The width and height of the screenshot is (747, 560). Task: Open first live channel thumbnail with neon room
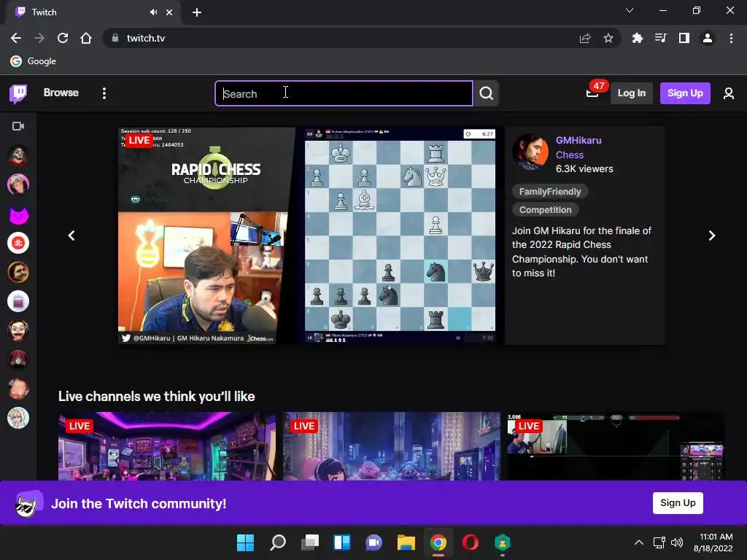[167, 446]
